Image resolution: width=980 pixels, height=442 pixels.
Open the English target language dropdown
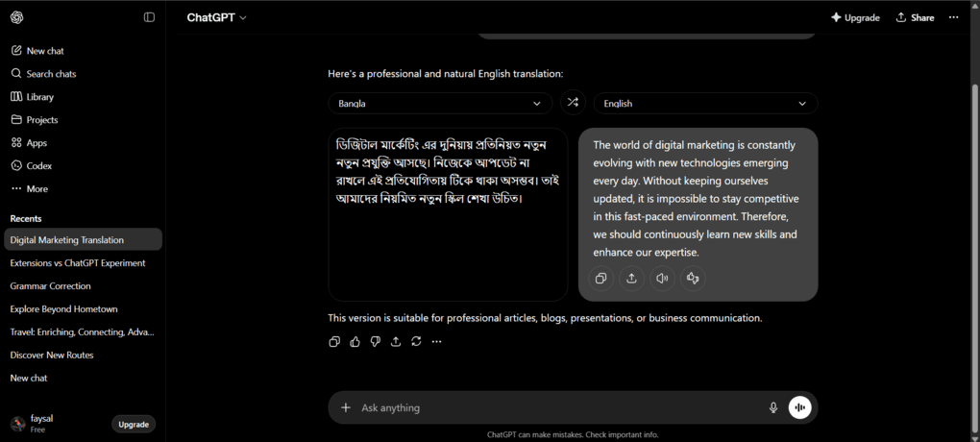pyautogui.click(x=705, y=103)
